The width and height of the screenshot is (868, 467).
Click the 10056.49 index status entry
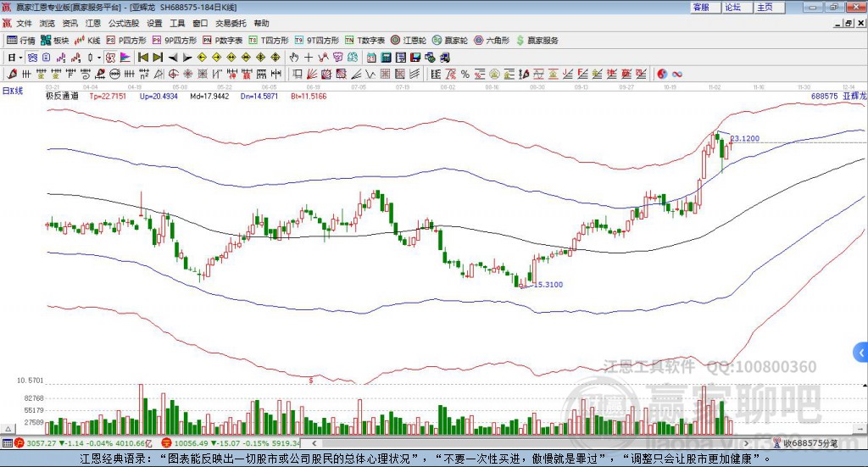[231, 443]
